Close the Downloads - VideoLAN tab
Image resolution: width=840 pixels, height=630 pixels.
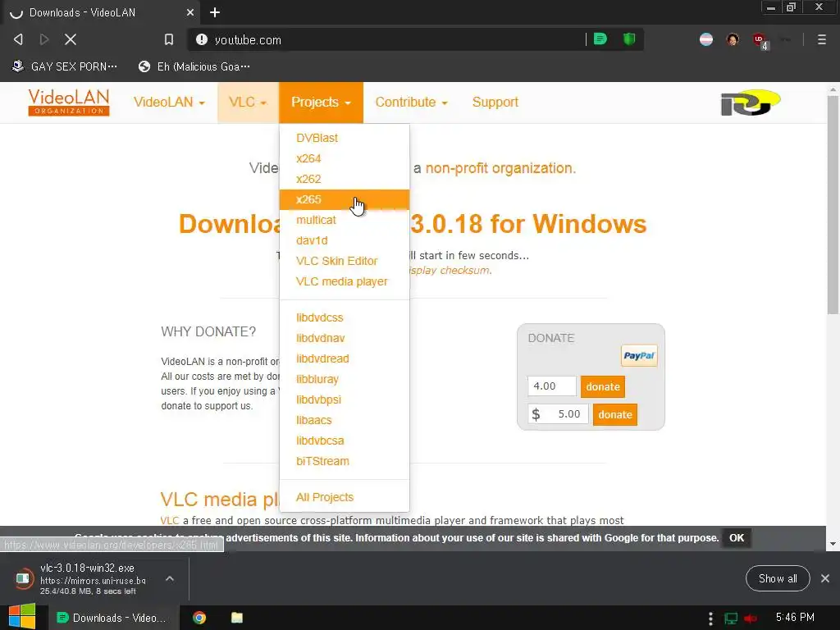click(190, 12)
